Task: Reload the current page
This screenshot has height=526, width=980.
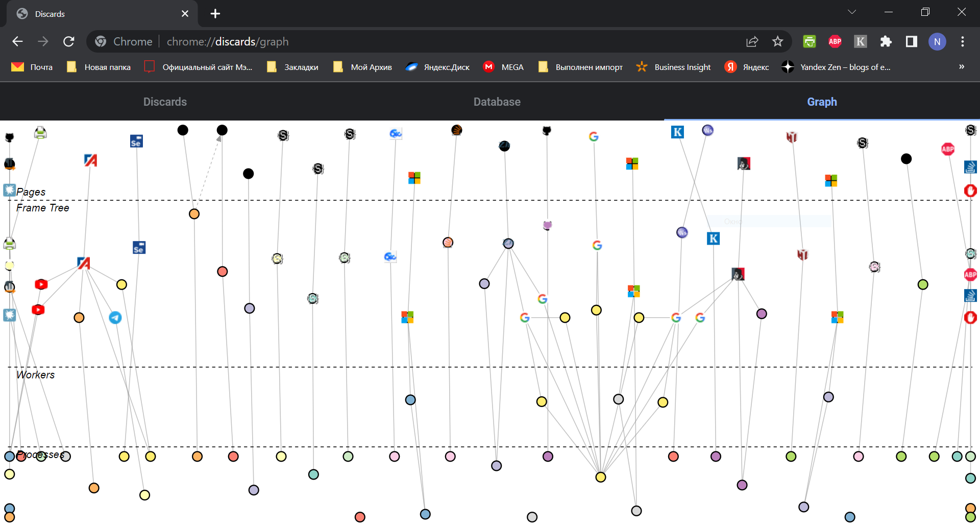Action: coord(68,41)
